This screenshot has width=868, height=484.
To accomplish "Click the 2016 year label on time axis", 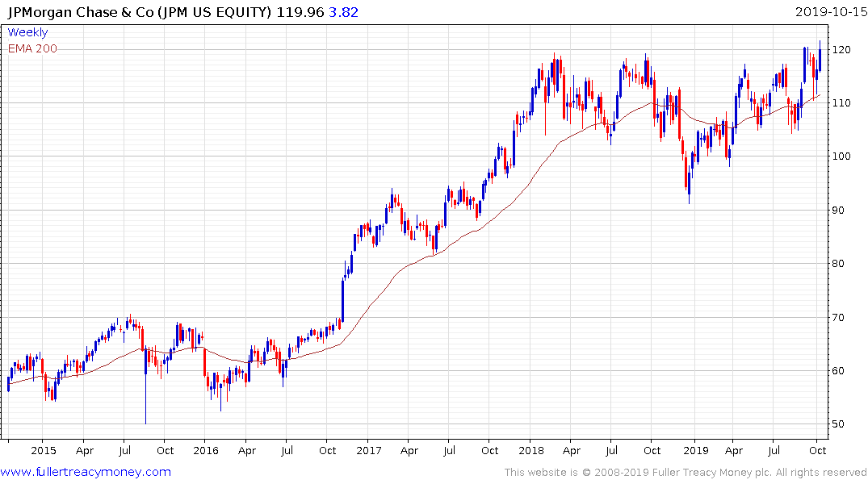I will pos(206,450).
